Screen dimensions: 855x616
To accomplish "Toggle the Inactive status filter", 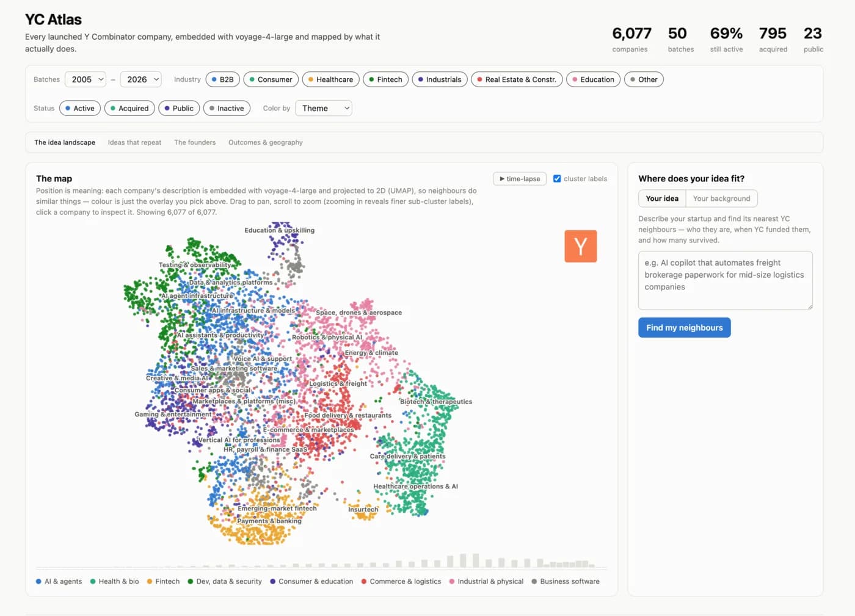I will pos(227,108).
